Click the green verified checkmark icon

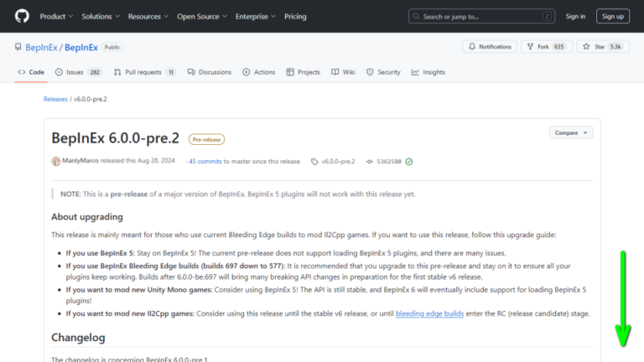click(x=409, y=161)
